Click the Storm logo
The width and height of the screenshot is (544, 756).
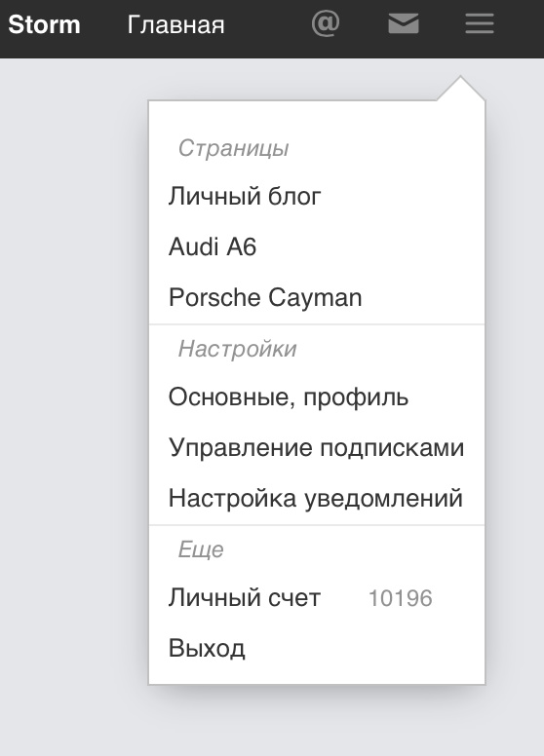coord(44,24)
